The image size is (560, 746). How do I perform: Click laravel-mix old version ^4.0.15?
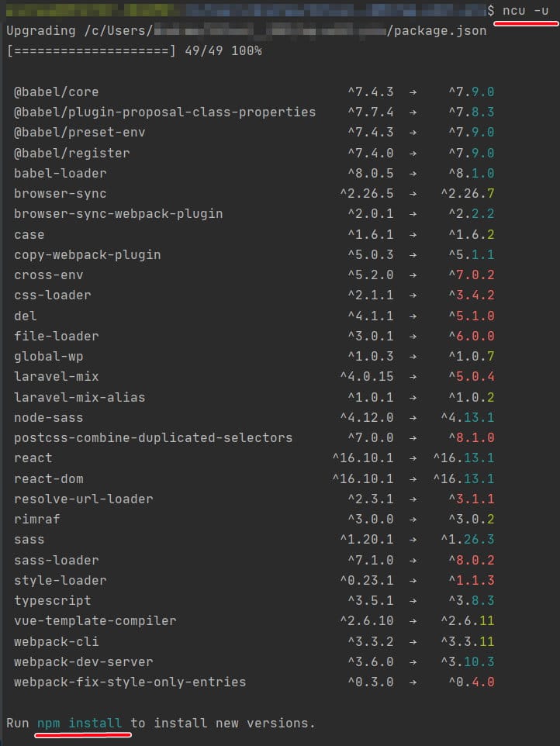point(367,377)
